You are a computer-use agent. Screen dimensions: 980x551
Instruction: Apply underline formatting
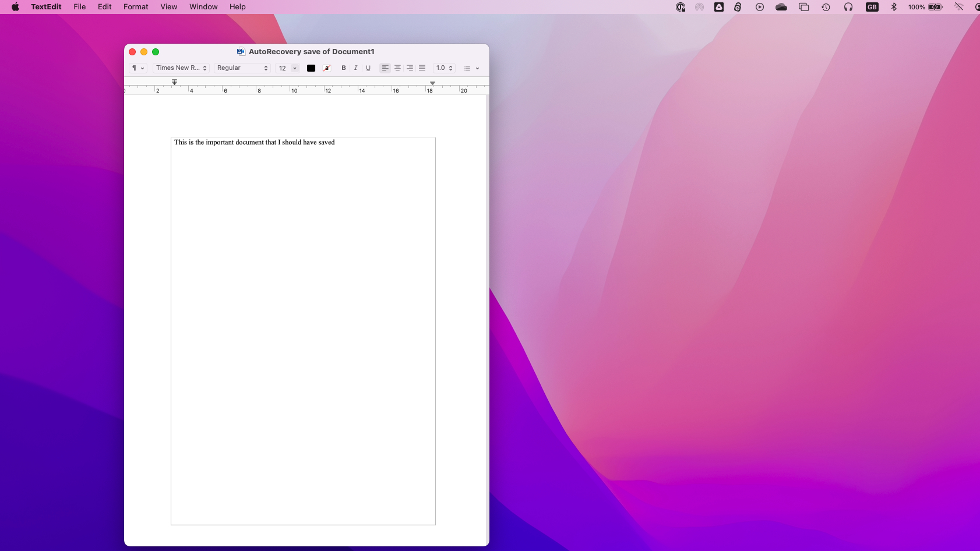point(368,68)
